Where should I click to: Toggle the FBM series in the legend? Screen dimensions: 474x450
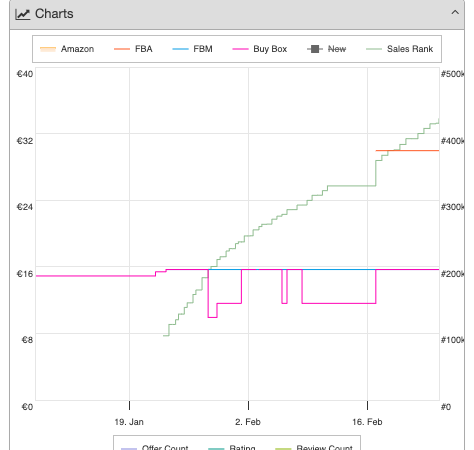192,49
